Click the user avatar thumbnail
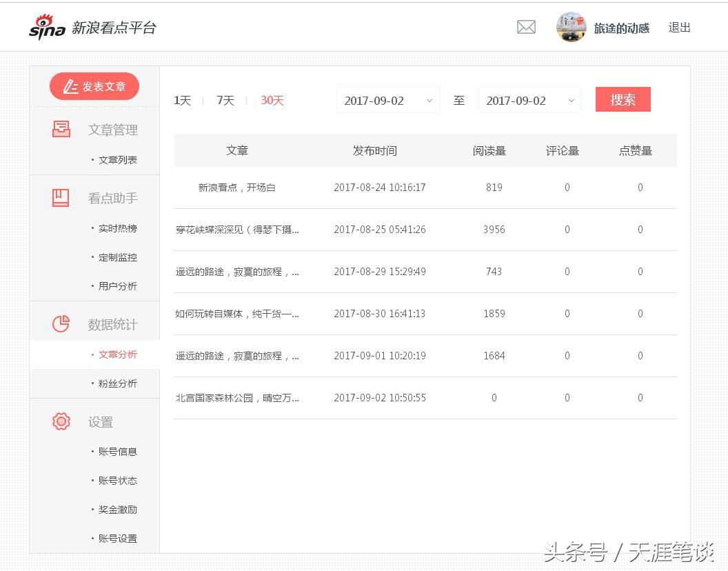728x571 pixels. point(571,27)
